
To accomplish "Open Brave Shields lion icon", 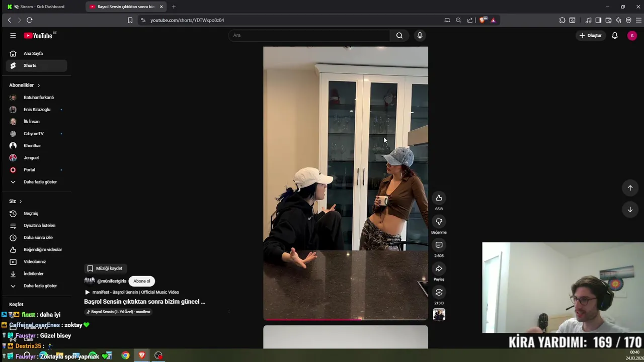I will click(x=482, y=20).
